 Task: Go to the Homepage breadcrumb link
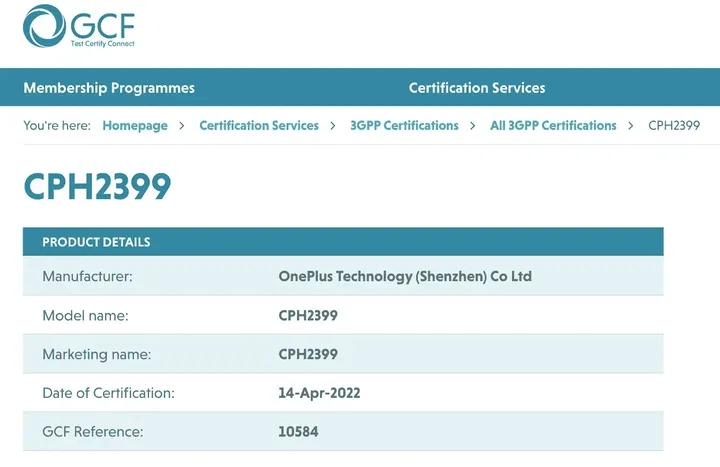(135, 126)
